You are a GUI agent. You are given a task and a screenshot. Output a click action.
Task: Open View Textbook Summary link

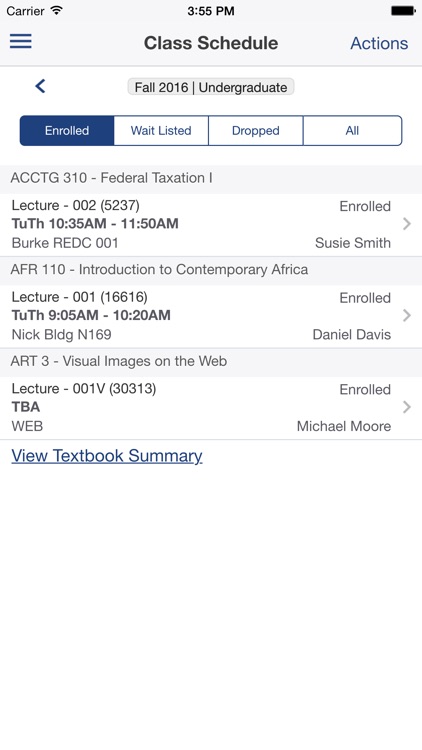[107, 455]
